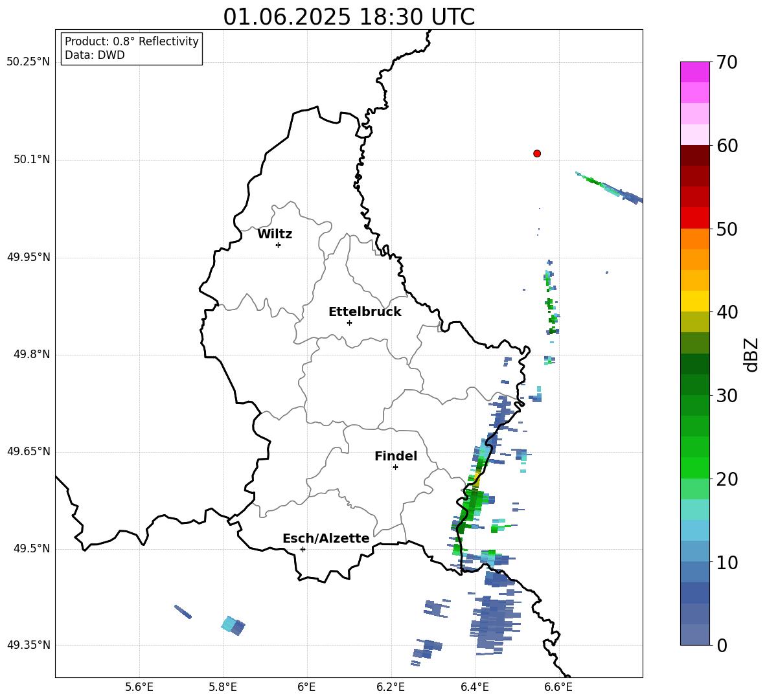Click the red station marker dot
This screenshot has height=700, width=767.
tap(537, 153)
